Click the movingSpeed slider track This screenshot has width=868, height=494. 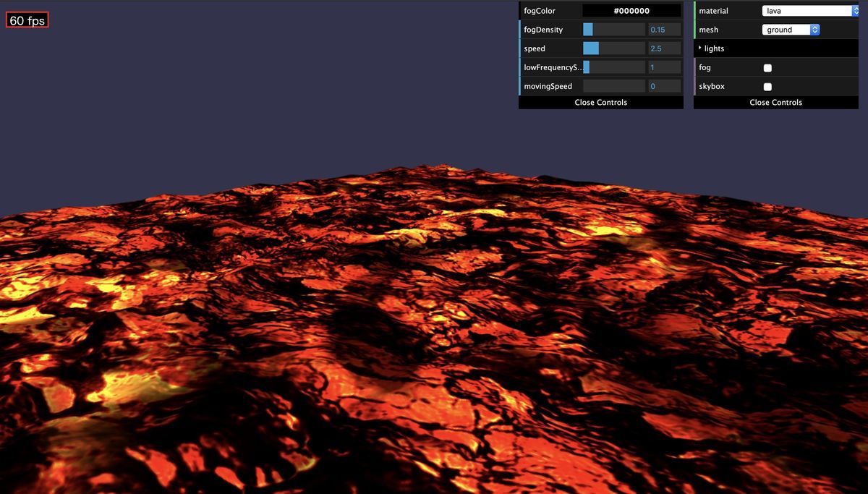(x=613, y=86)
